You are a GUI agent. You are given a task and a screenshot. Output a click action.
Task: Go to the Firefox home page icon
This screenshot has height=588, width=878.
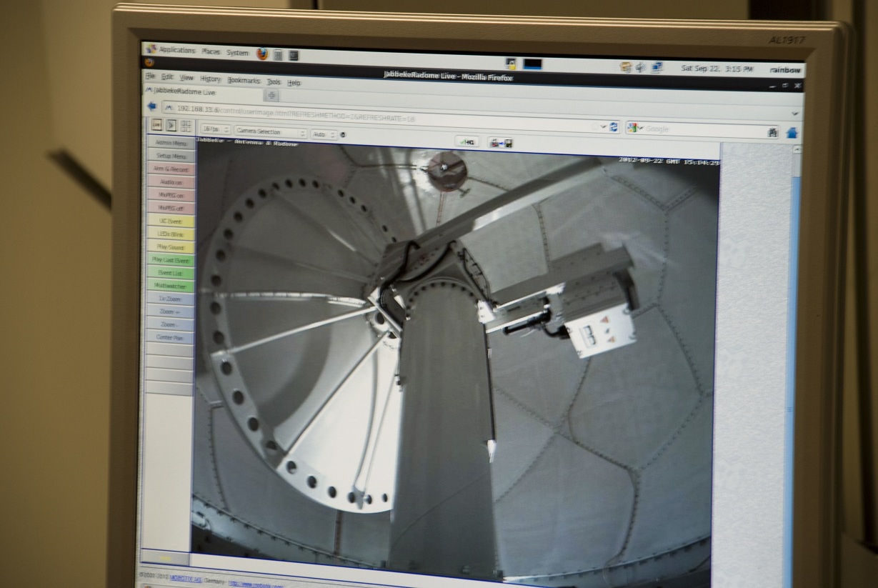coord(792,133)
